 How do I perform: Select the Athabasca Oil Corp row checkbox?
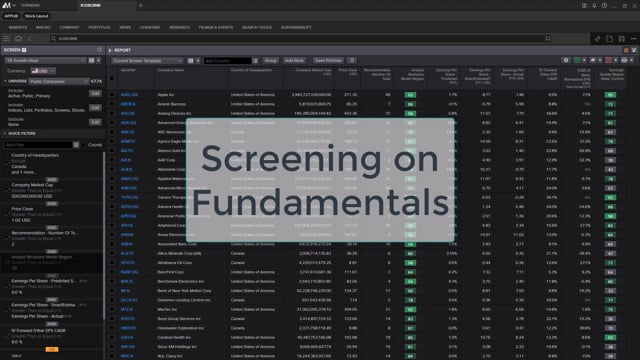tap(112, 263)
